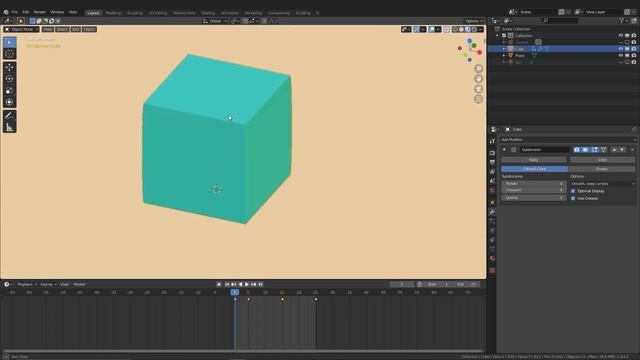This screenshot has height=360, width=640.
Task: Open the Scene properties tab
Action: pos(492,181)
